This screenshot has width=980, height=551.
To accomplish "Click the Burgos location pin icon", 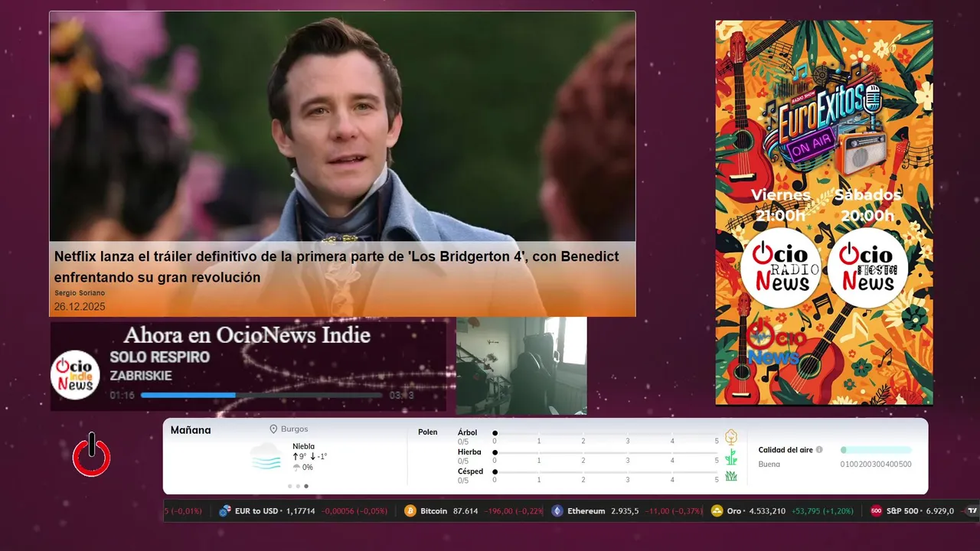I will click(273, 429).
